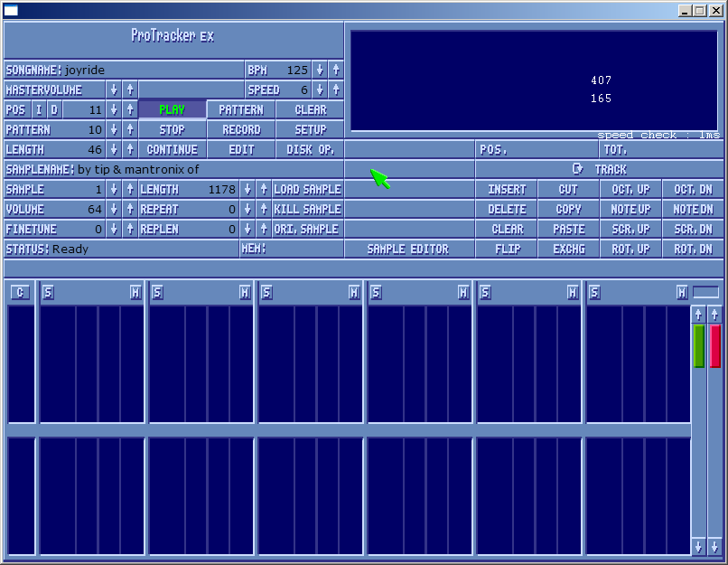Click ROT. UP button
Screen dimensions: 728x565
(x=630, y=249)
